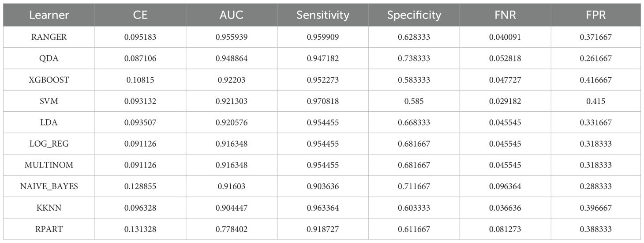
Task: Select the NAIVE_BAYES learner cell
Action: (49, 186)
